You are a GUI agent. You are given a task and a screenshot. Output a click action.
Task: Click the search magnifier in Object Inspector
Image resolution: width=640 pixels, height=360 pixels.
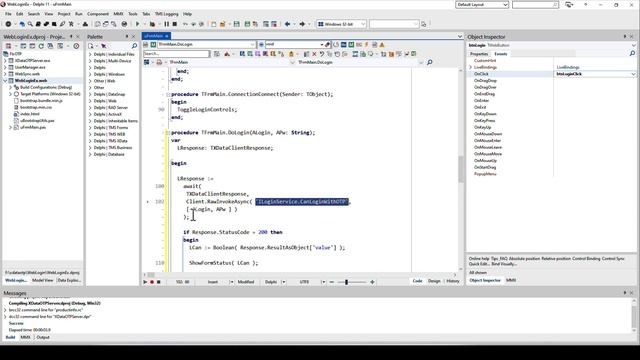632,53
